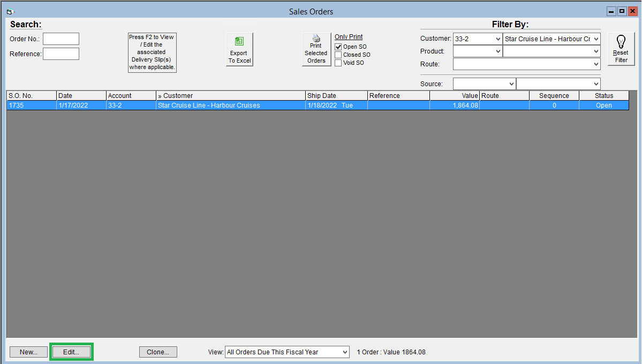Open Customer code dropdown showing 33-2

[x=498, y=39]
